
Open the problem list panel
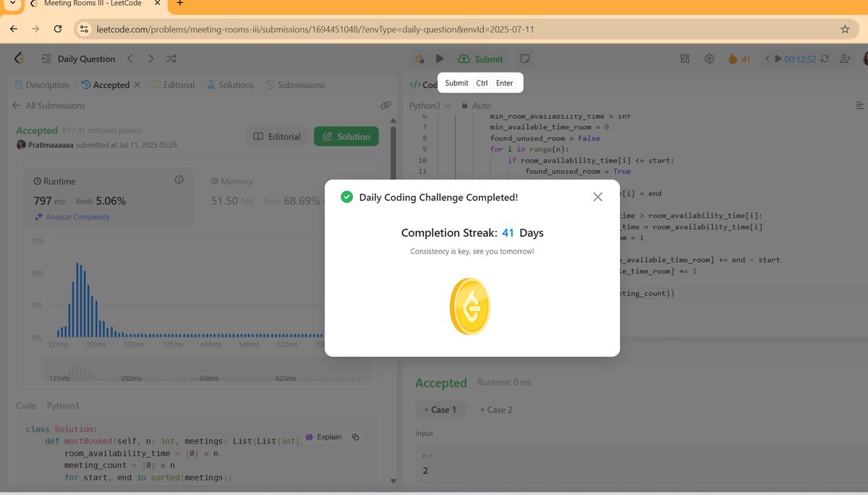click(45, 59)
